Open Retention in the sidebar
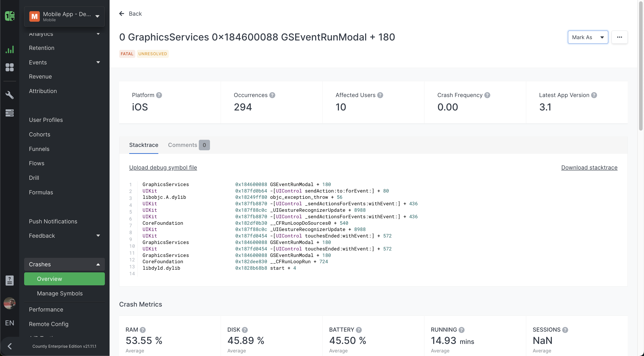Viewport: 644px width, 356px height. (x=42, y=48)
